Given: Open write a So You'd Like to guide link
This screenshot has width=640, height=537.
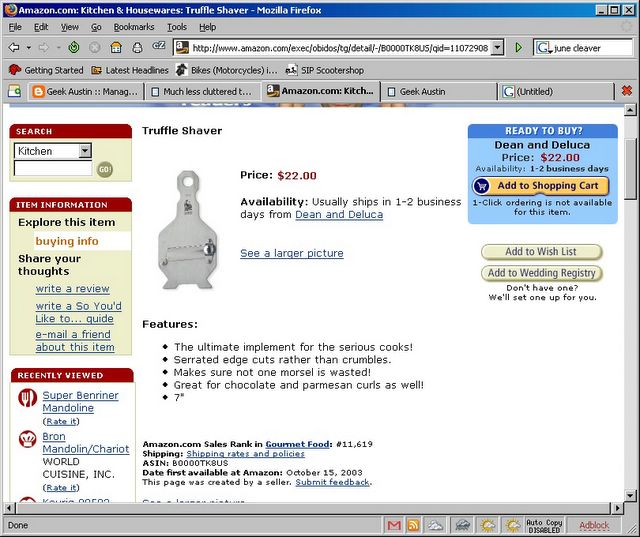Looking at the screenshot, I should pos(78,312).
